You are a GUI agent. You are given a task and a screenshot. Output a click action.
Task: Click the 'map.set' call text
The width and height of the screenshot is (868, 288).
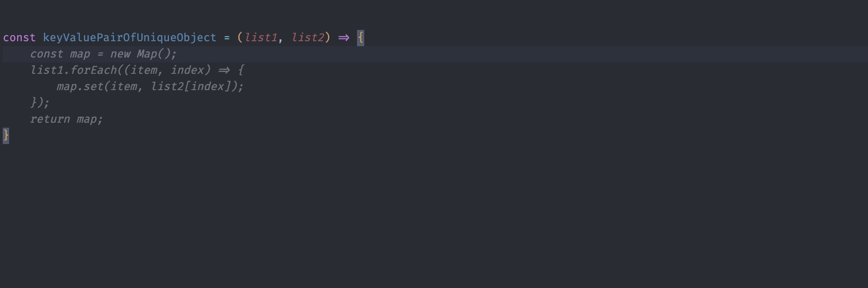80,86
